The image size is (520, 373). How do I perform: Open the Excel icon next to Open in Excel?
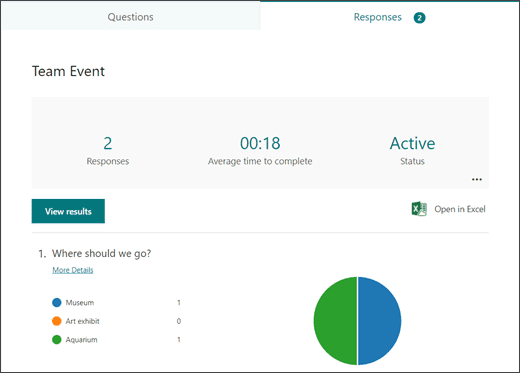pos(419,209)
